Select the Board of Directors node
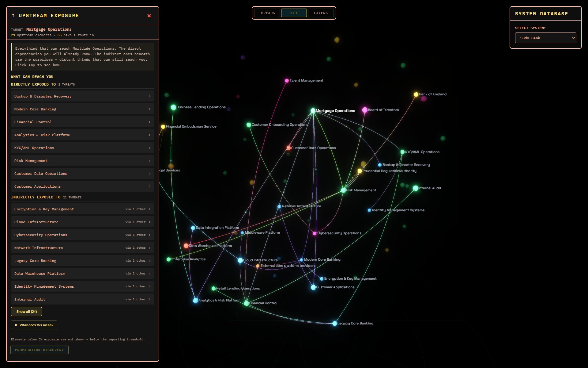The height and width of the screenshot is (368, 588). point(365,110)
